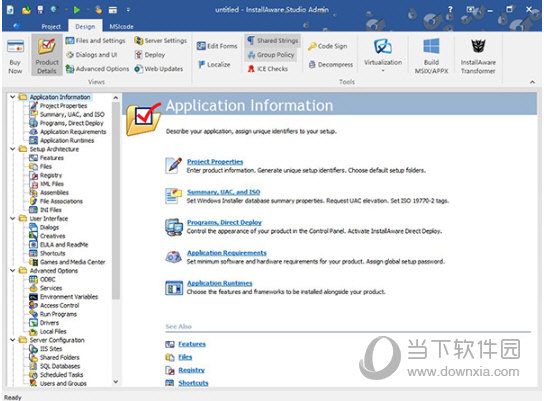The height and width of the screenshot is (401, 544).
Task: Select Games and Media Center tree item
Action: [73, 262]
